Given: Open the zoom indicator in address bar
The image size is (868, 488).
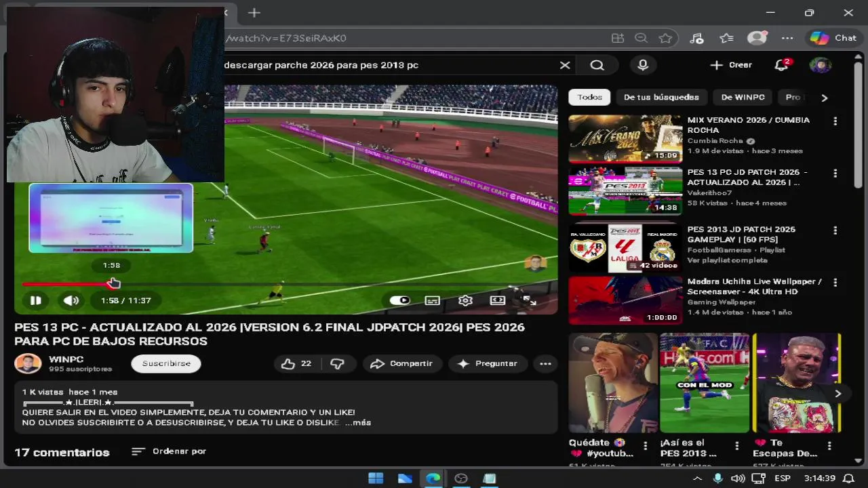Looking at the screenshot, I should click(x=641, y=39).
